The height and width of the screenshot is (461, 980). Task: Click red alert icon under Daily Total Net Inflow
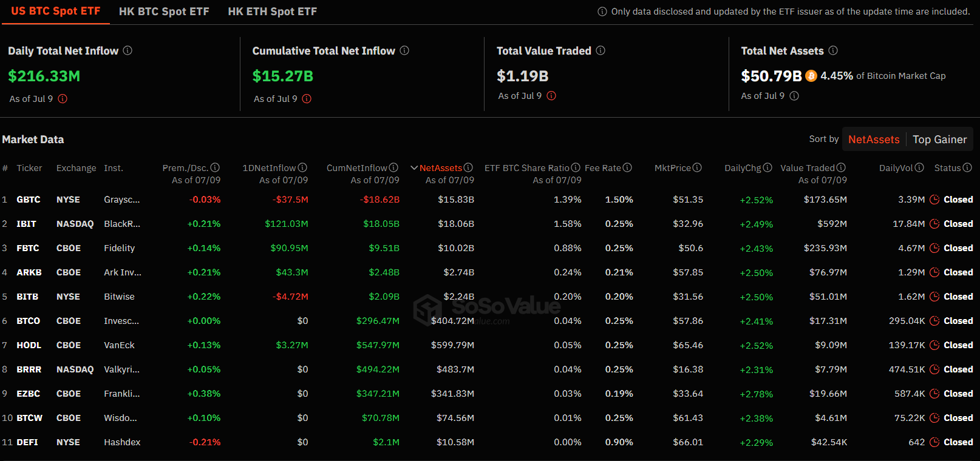(x=63, y=99)
